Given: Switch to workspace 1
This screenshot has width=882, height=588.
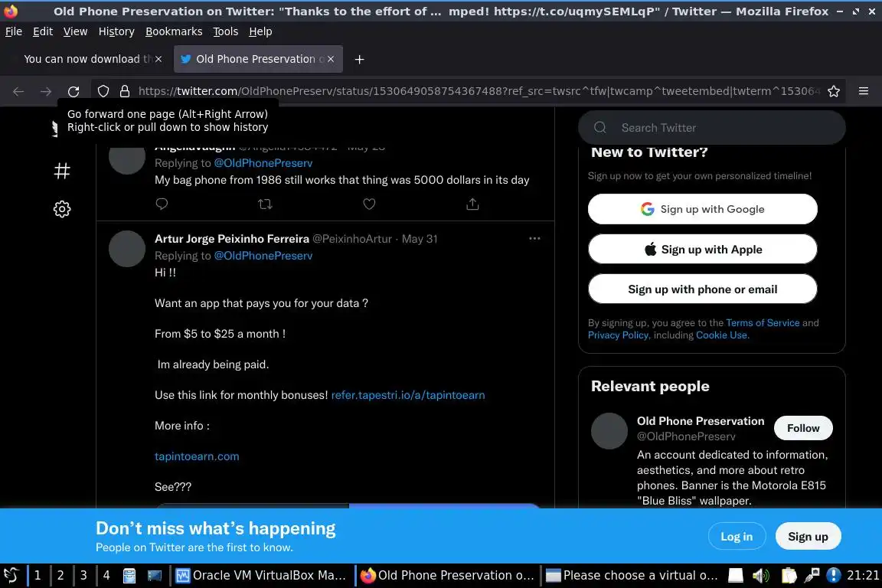Looking at the screenshot, I should pos(38,575).
